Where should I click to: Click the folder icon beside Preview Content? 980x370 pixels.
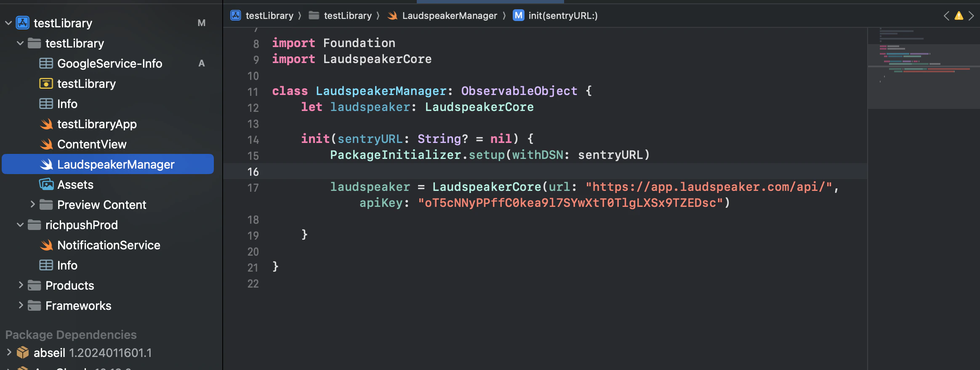point(46,205)
